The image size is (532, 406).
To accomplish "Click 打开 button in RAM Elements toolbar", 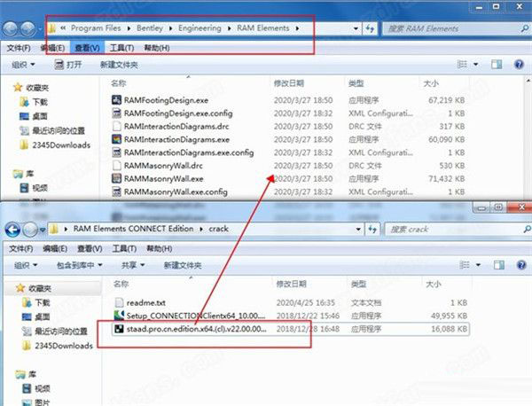I will tap(68, 65).
